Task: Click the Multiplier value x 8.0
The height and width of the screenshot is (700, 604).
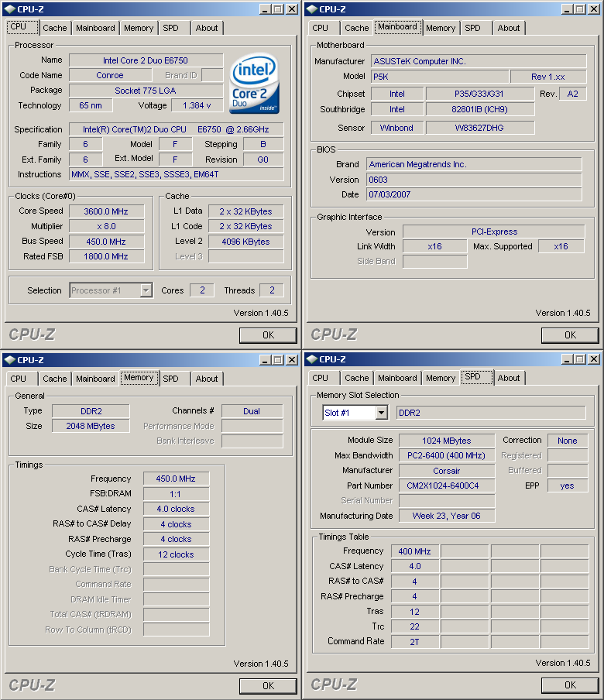Action: pos(106,226)
